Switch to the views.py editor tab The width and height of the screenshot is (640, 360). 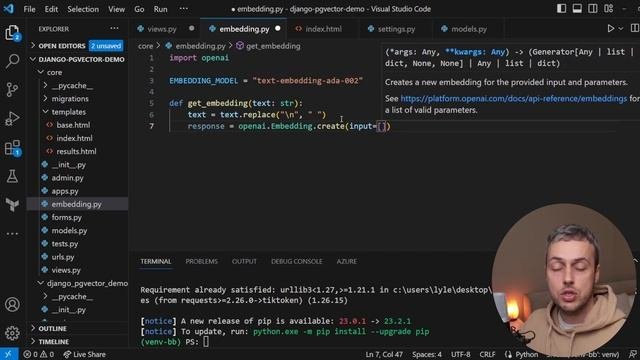coord(162,29)
